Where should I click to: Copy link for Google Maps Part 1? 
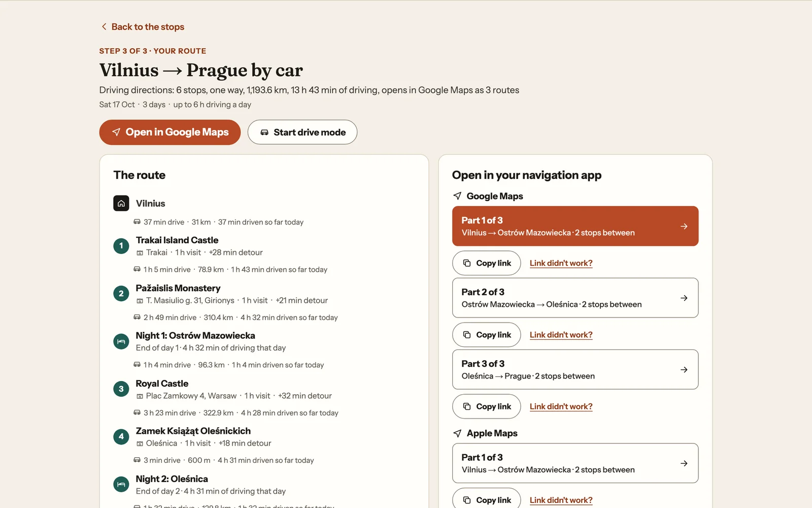[x=486, y=263]
